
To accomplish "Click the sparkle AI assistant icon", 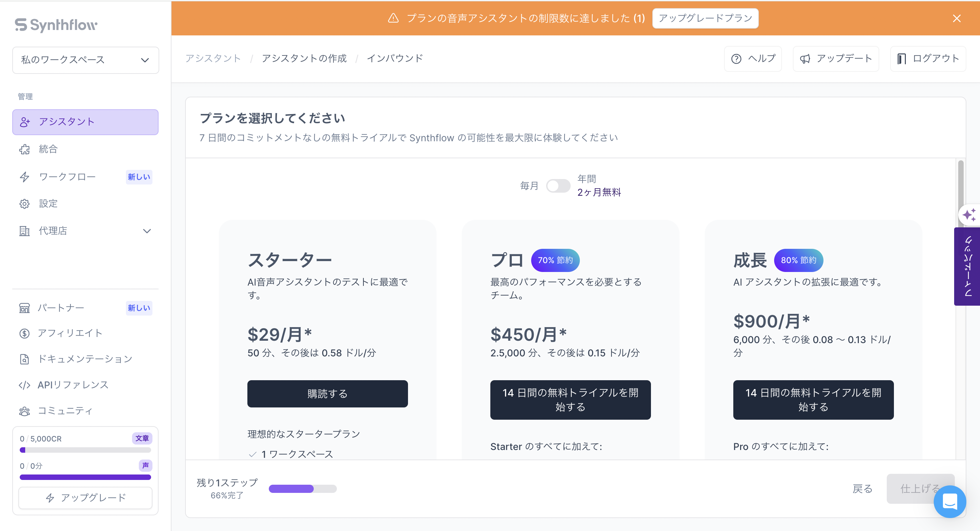I will coord(969,215).
